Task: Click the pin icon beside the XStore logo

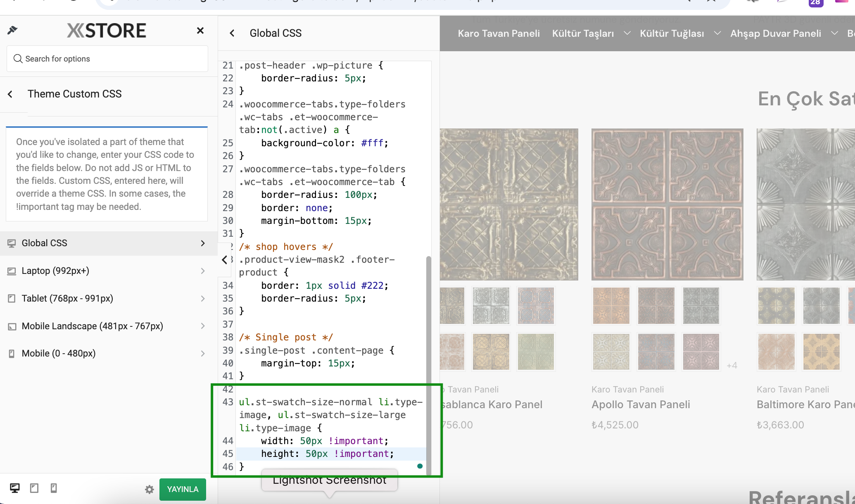Action: (x=12, y=30)
